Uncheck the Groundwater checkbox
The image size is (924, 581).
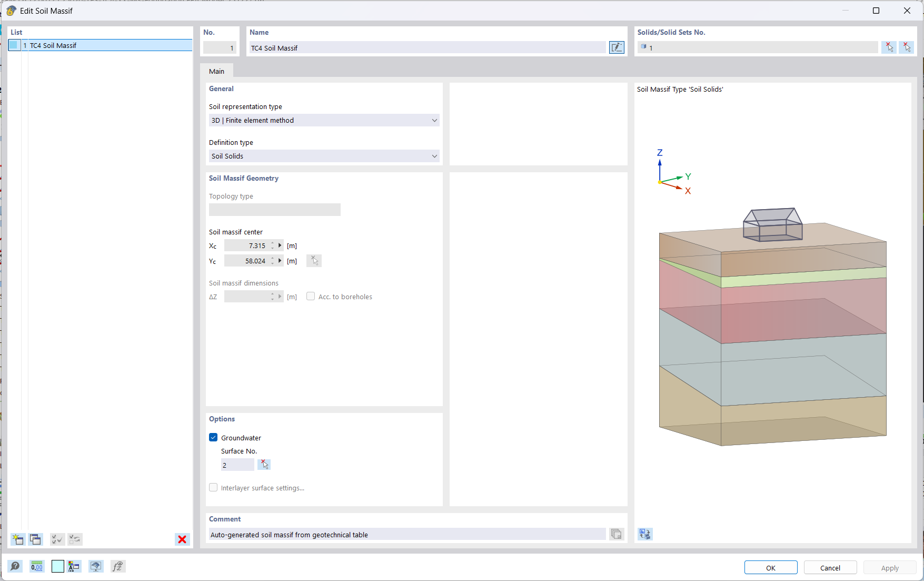click(x=213, y=437)
